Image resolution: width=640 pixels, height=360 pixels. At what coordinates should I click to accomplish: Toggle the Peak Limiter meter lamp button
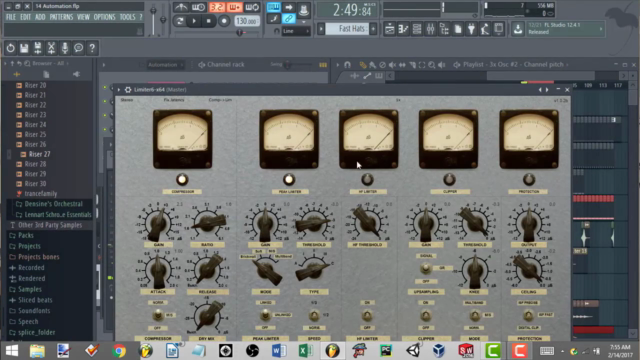tap(289, 179)
